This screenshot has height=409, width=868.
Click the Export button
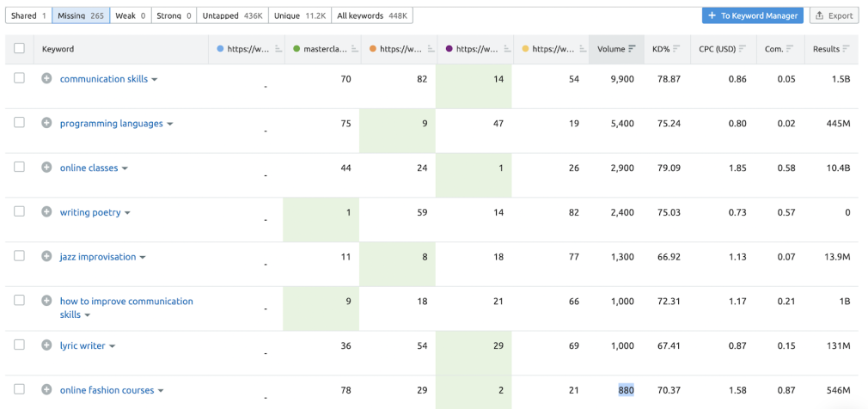click(x=834, y=15)
